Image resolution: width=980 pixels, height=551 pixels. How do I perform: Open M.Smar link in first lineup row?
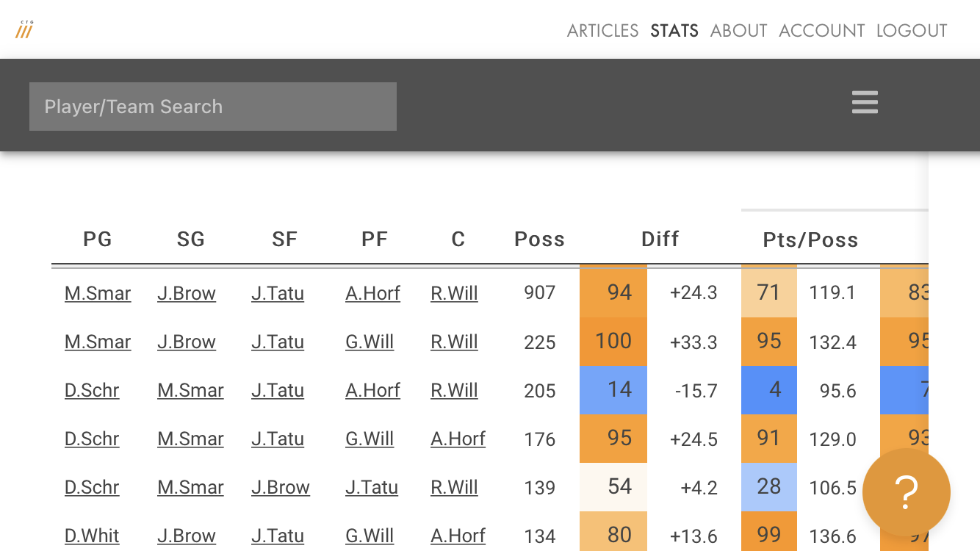(x=98, y=293)
